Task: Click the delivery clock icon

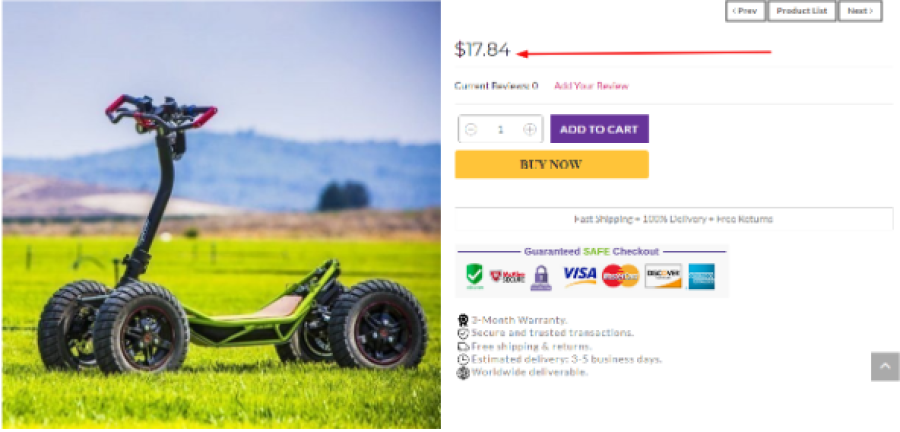Action: pyautogui.click(x=462, y=359)
